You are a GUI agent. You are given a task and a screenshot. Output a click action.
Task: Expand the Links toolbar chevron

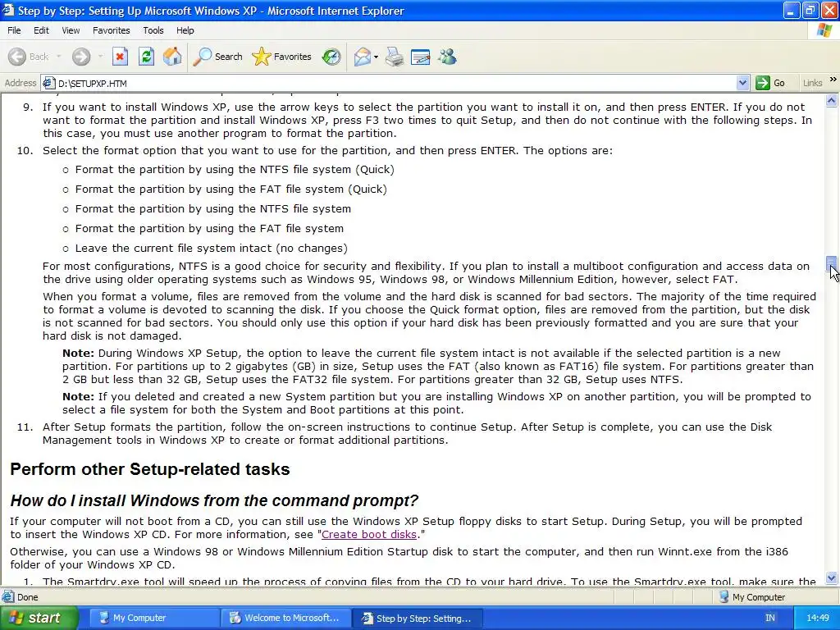833,80
